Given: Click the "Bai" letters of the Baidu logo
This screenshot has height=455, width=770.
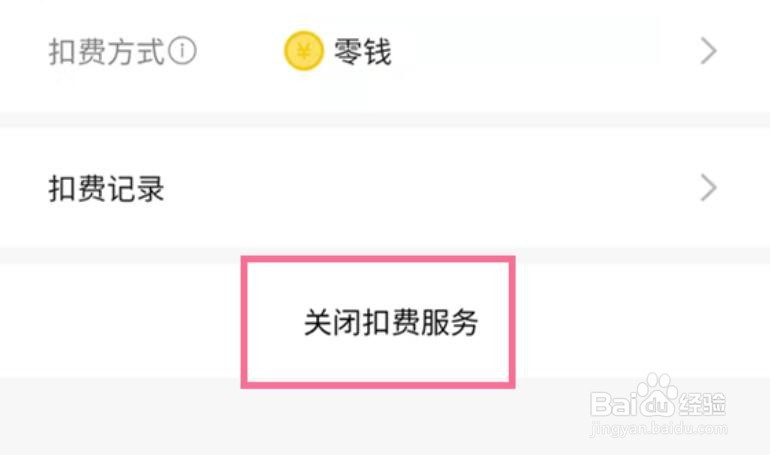Looking at the screenshot, I should tap(615, 404).
